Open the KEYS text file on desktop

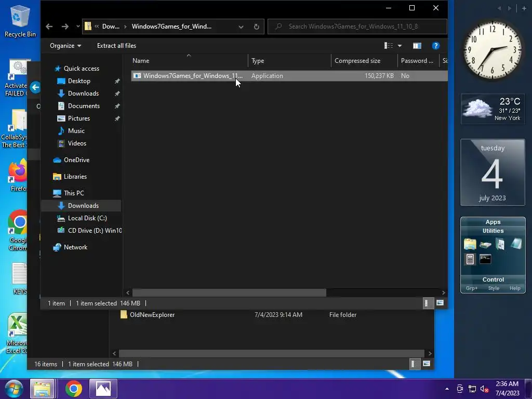[x=19, y=278]
